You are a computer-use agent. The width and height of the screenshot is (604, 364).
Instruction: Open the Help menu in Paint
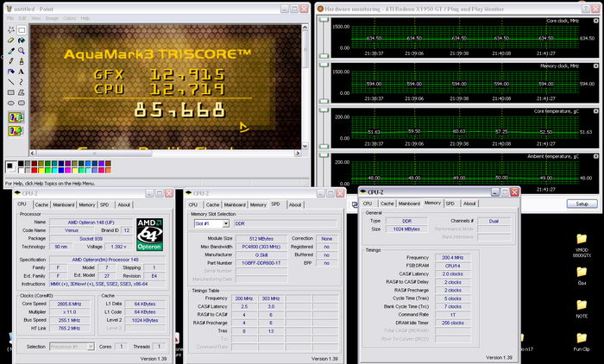point(85,18)
